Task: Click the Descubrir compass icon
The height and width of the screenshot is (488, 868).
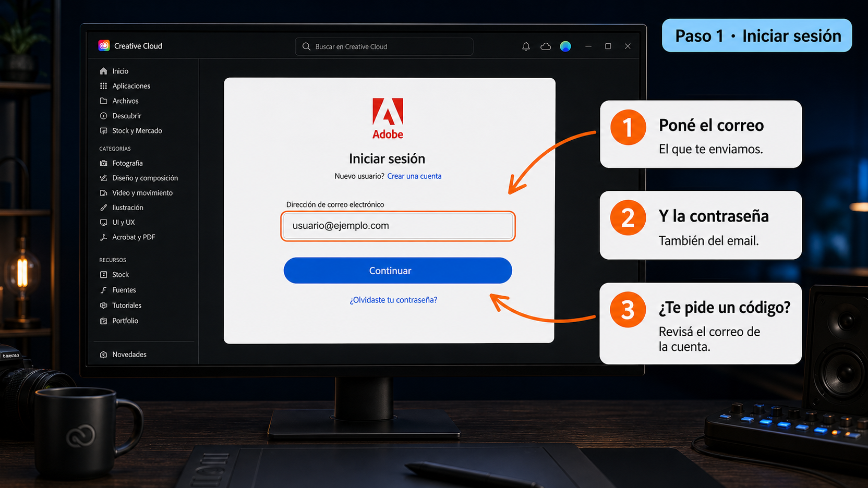Action: (x=103, y=116)
